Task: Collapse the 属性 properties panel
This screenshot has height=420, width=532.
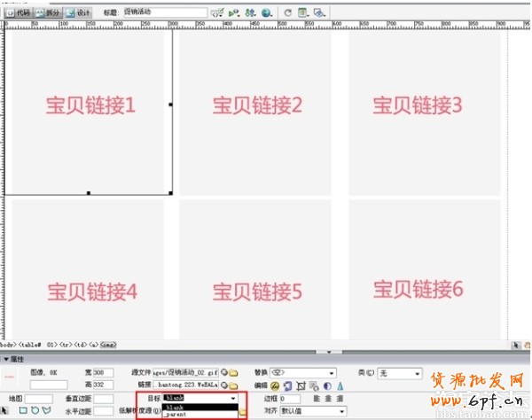Action: (x=7, y=359)
